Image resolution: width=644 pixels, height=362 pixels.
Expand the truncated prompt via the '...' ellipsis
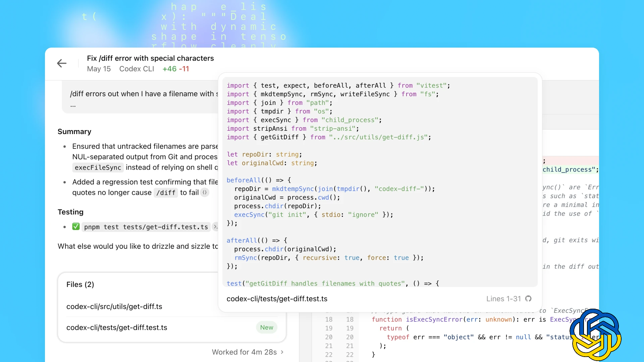73,105
